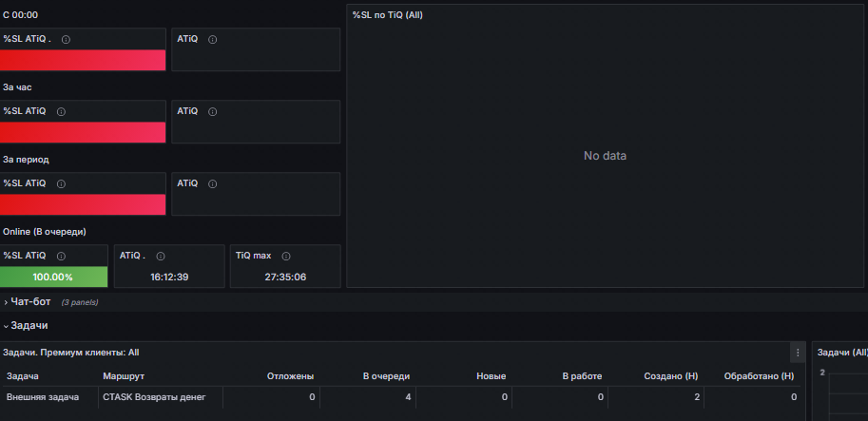The height and width of the screenshot is (421, 868).
Task: Click info icon beside TiQ max panel title
Action: point(286,257)
